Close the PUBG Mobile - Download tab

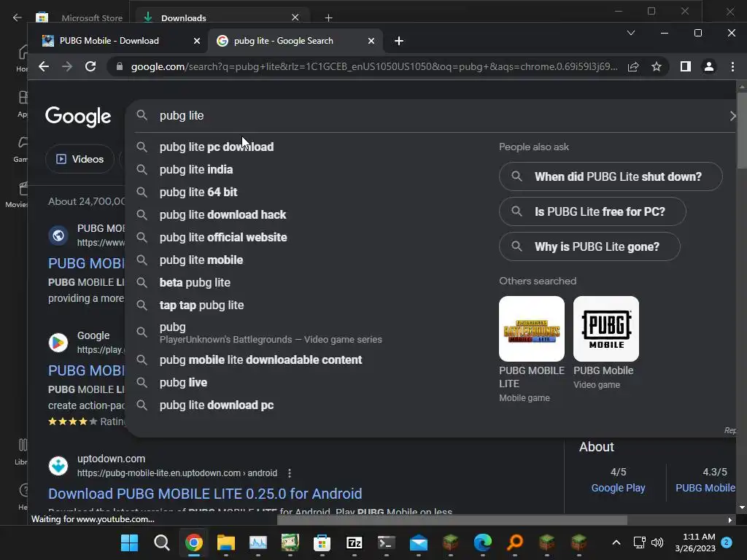197,41
